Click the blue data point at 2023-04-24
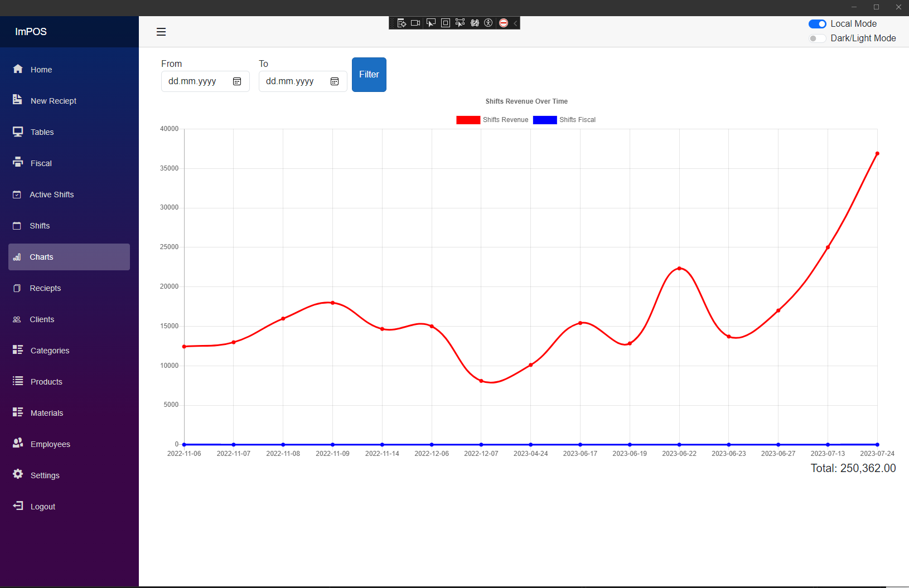Image resolution: width=909 pixels, height=588 pixels. tap(530, 445)
